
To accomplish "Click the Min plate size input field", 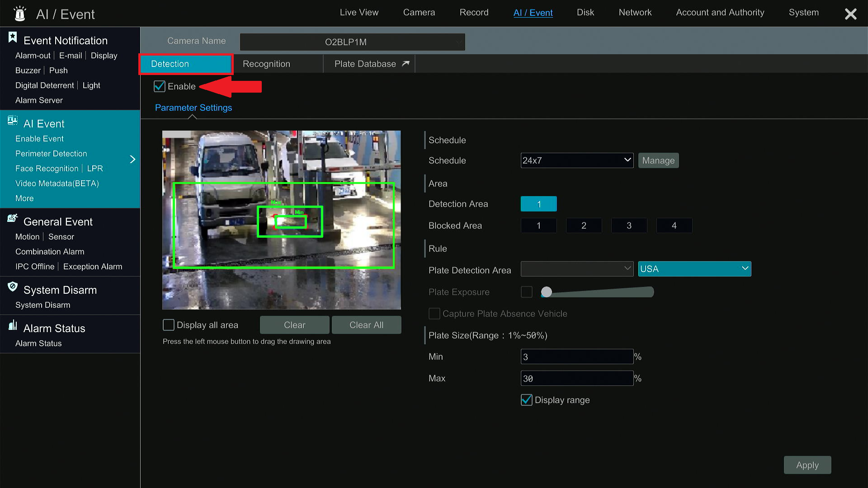I will click(x=577, y=357).
